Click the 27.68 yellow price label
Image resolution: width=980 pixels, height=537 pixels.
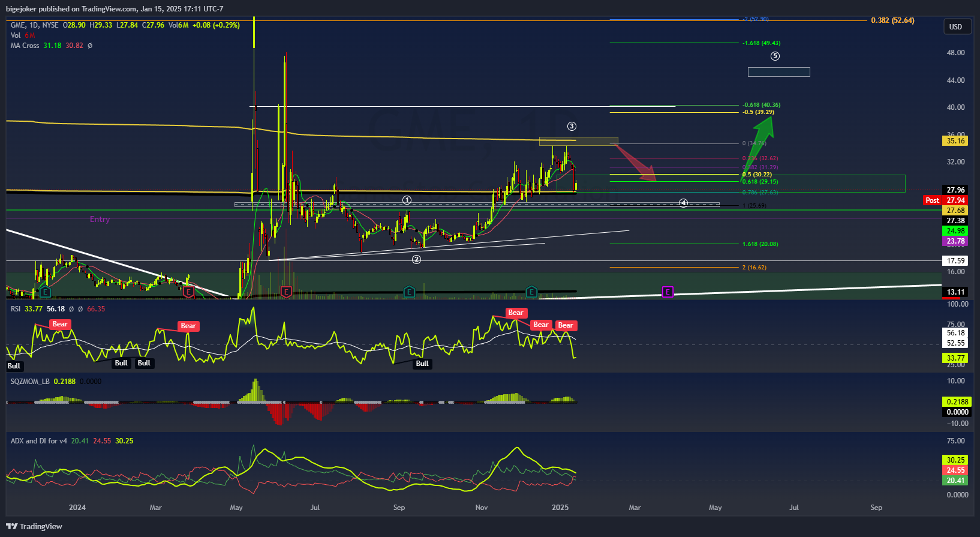coord(955,211)
